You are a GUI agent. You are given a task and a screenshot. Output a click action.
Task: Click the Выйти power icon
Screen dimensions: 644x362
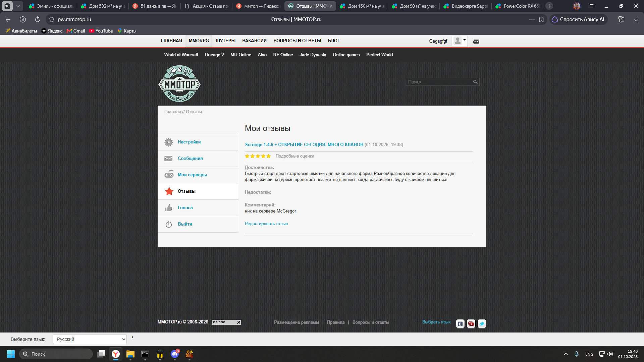169,224
